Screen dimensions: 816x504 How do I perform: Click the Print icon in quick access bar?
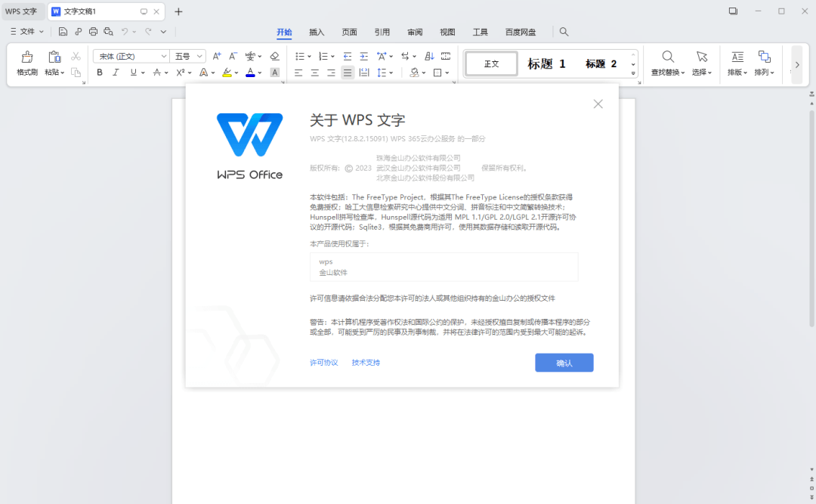click(93, 32)
